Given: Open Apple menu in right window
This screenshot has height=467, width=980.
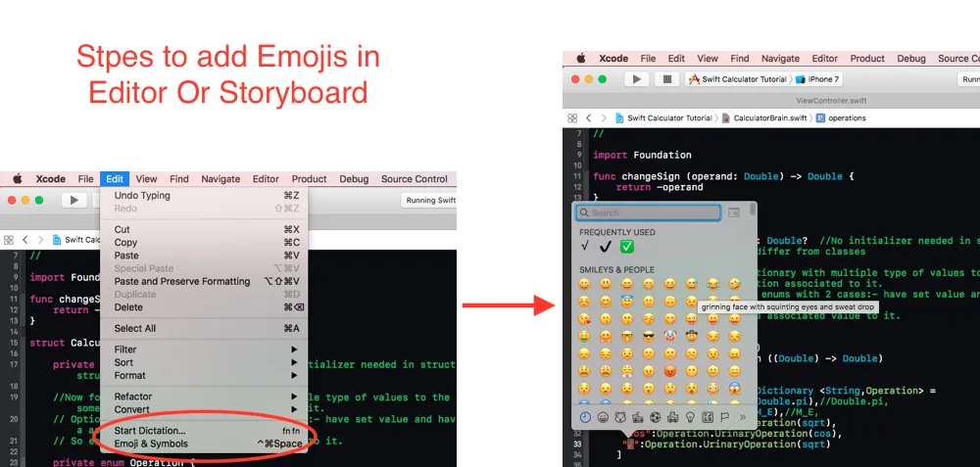Looking at the screenshot, I should click(x=580, y=58).
